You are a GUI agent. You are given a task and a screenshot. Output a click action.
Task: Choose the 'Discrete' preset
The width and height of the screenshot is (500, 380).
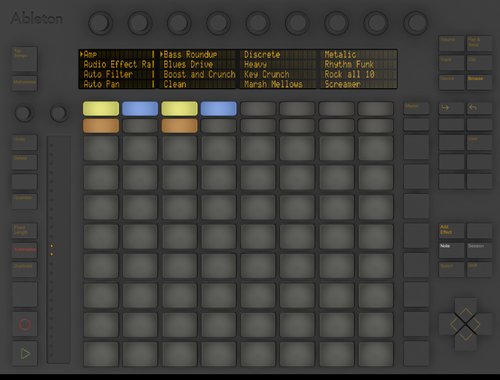[262, 54]
